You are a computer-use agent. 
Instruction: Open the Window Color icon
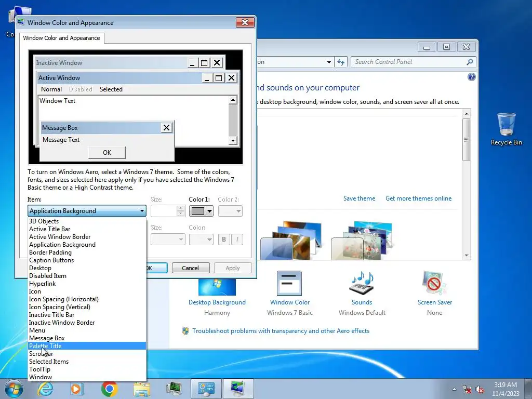[289, 283]
